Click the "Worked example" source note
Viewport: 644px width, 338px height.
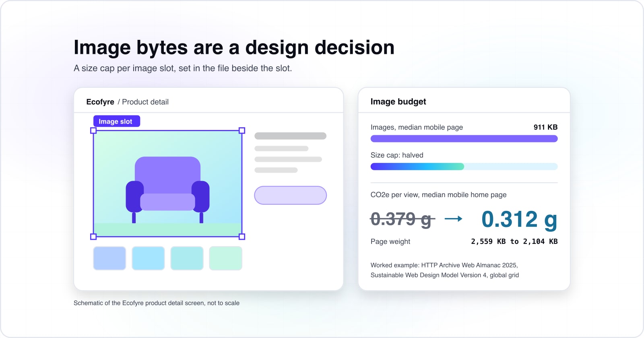[x=445, y=270]
